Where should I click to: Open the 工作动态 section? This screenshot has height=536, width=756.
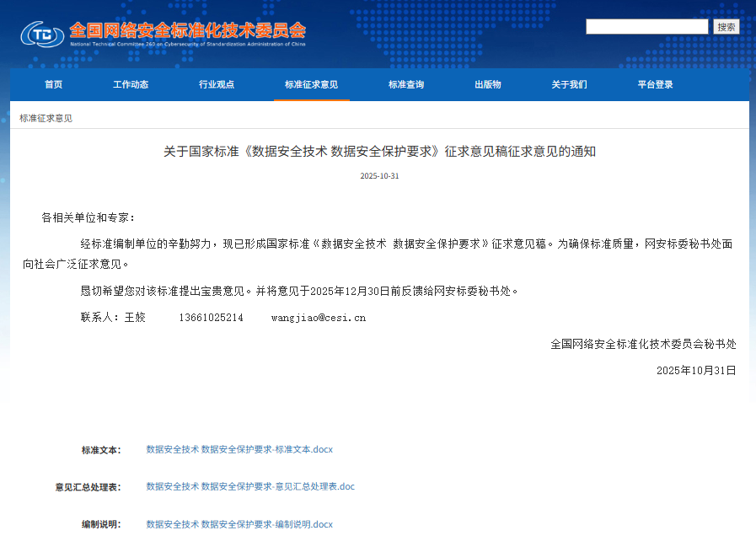pos(131,84)
